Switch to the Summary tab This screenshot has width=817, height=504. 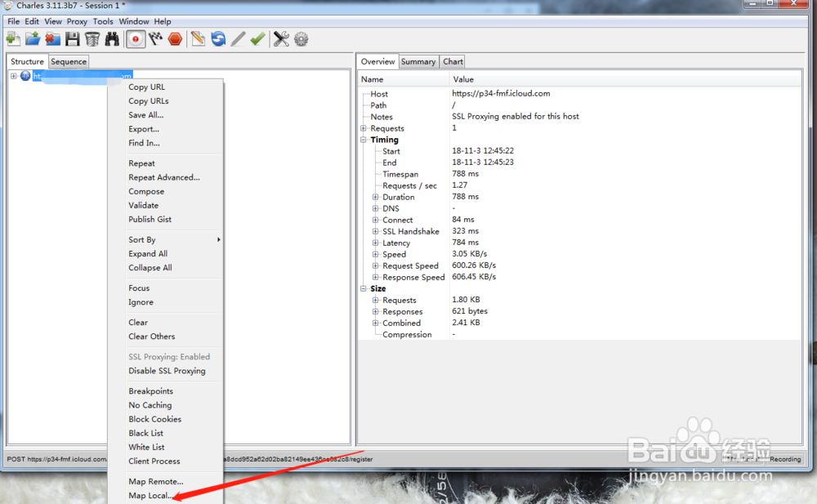[x=418, y=61]
